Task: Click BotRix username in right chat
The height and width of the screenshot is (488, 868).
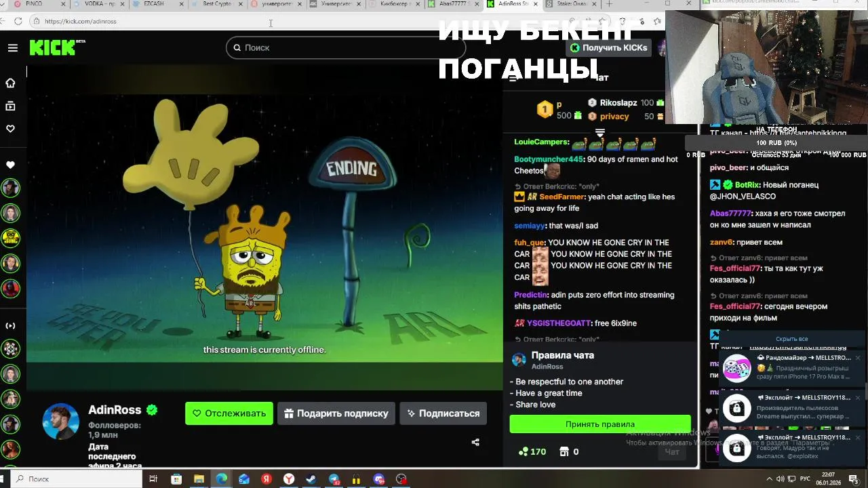Action: [747, 185]
